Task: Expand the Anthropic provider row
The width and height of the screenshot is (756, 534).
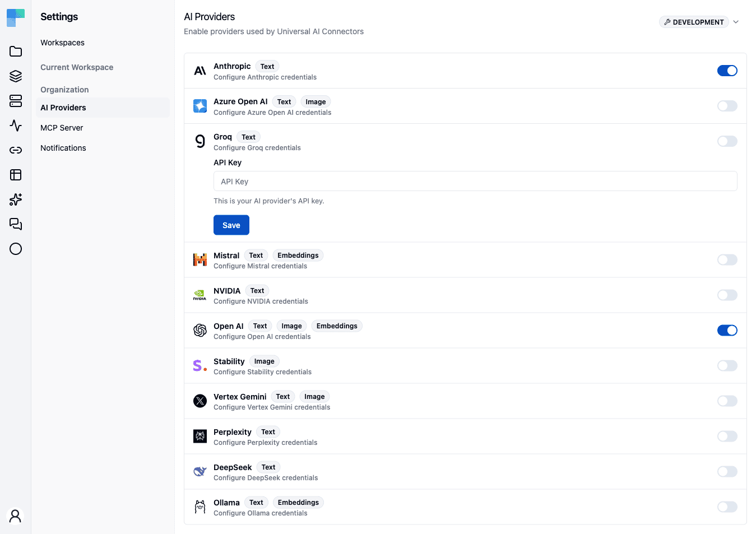Action: (465, 71)
